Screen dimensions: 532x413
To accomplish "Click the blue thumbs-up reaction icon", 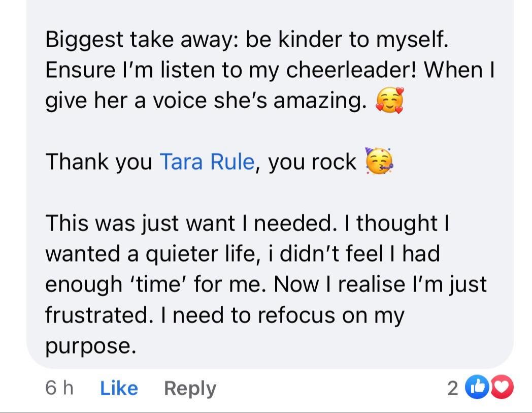I will 476,387.
